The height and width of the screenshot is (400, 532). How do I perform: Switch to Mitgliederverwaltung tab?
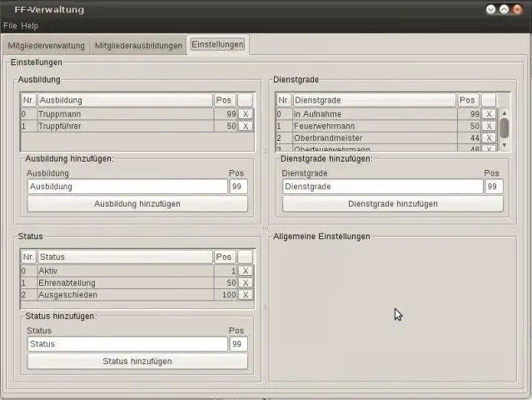[46, 46]
